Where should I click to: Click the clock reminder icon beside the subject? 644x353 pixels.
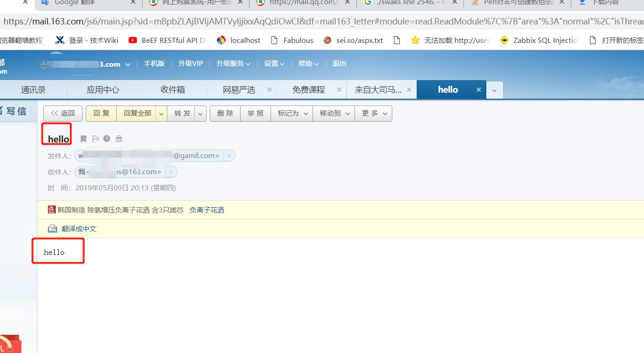click(106, 139)
